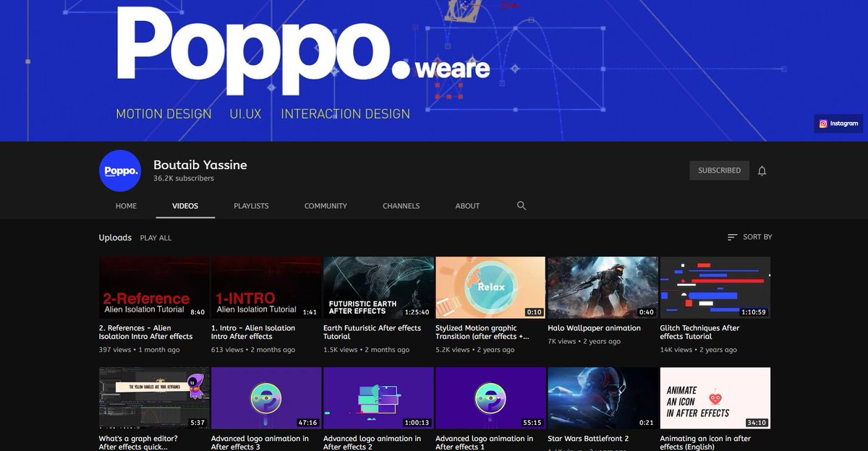Open the PLAYLISTS tab
This screenshot has width=868, height=451.
click(251, 206)
